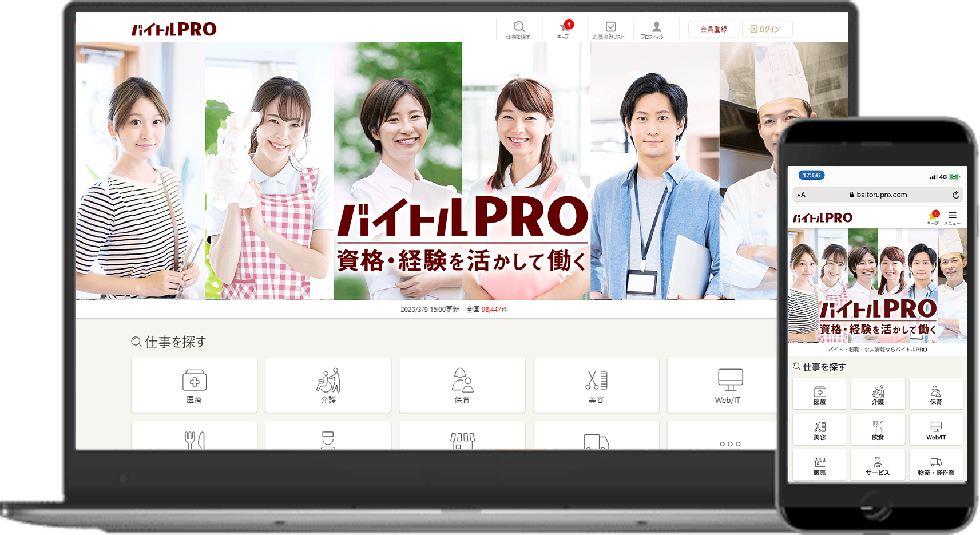This screenshot has width=980, height=535.
Task: Click the バイトルPRO logo in laptop header
Action: [x=174, y=29]
